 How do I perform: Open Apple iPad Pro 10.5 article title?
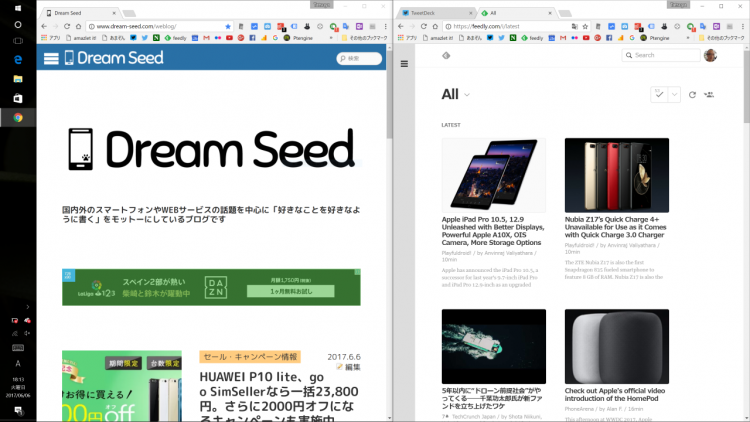tap(493, 231)
